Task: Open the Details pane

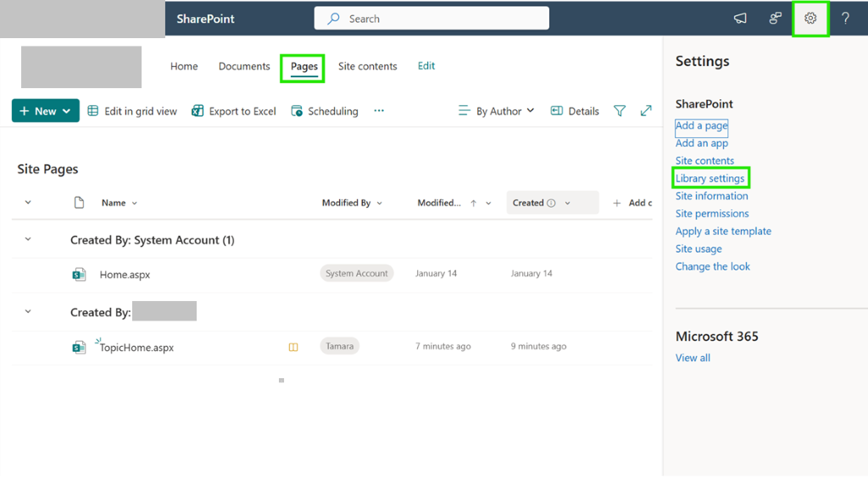Action: [575, 111]
